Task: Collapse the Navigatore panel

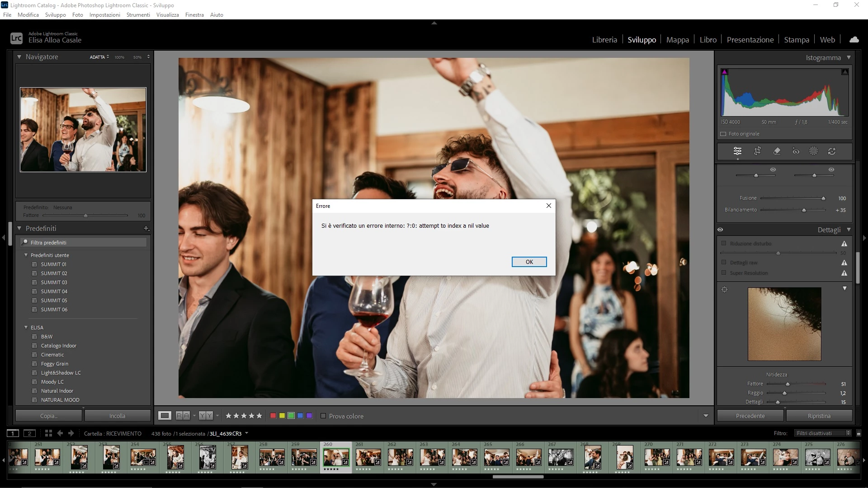Action: click(19, 57)
